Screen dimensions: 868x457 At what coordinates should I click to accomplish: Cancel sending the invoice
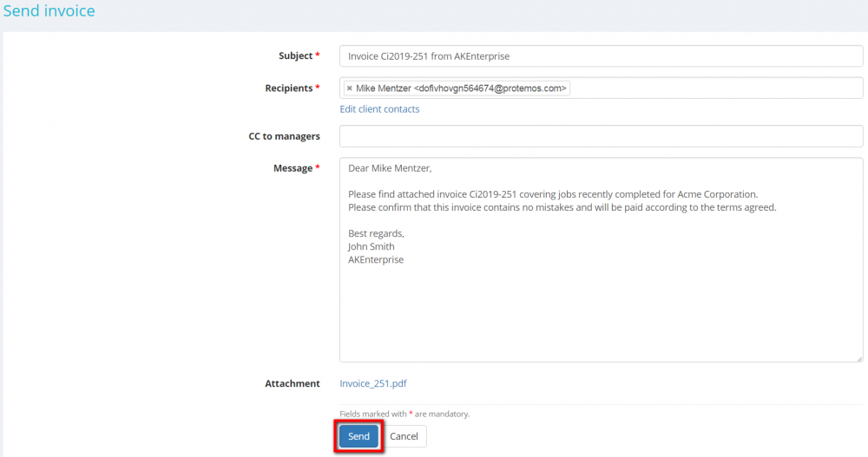(404, 436)
